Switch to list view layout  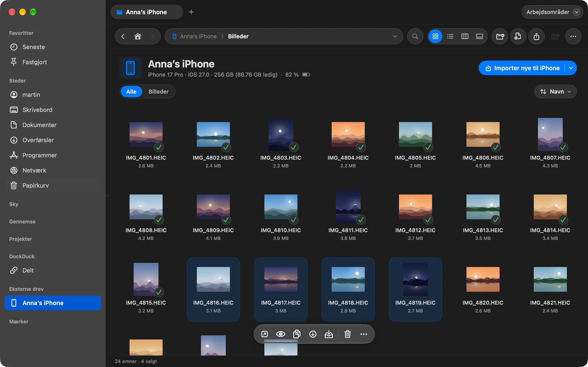[450, 36]
